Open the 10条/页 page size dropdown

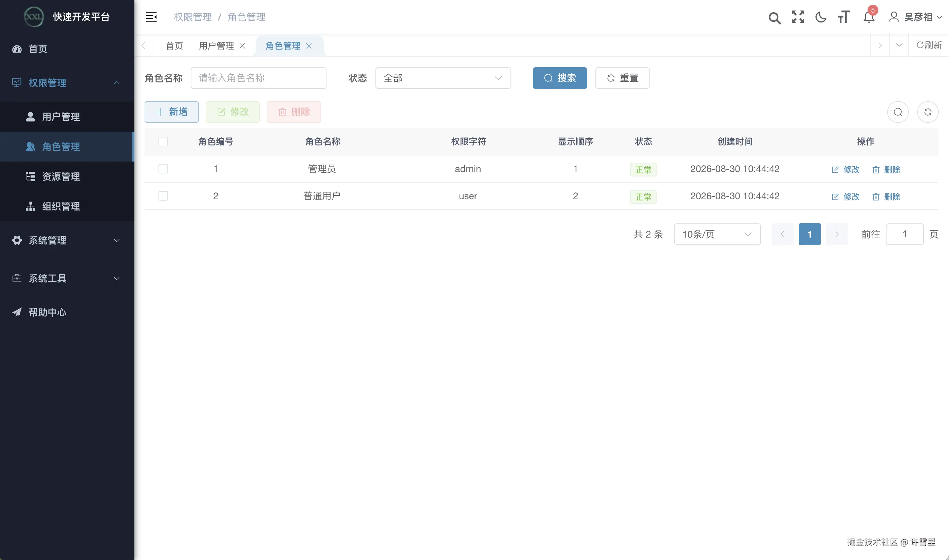pos(717,234)
